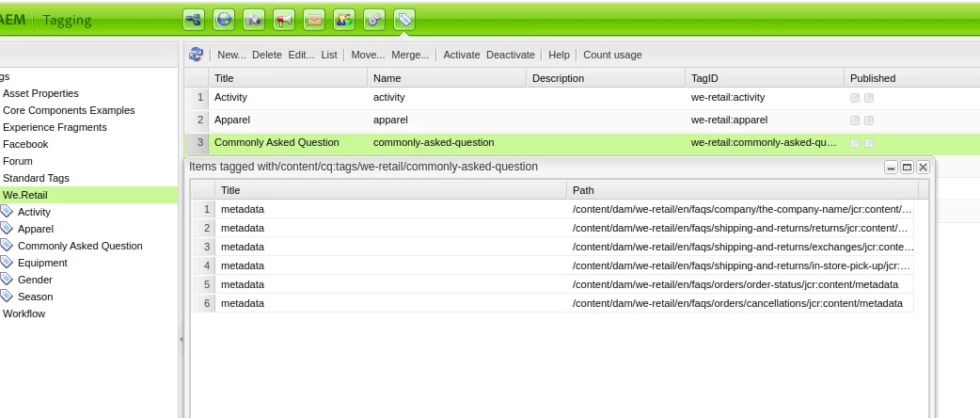Select Asset Properties in the namespace tree
The height and width of the screenshot is (418, 980).
[x=40, y=93]
